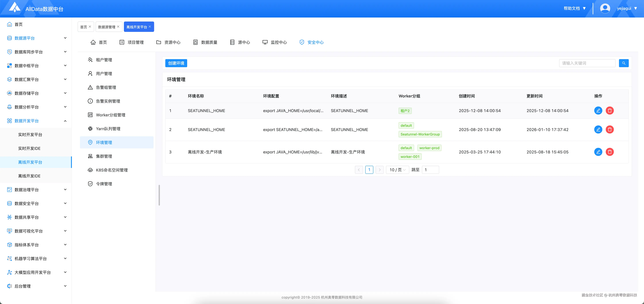Open Worker分组管理 in the sidebar
The width and height of the screenshot is (644, 304).
pyautogui.click(x=110, y=115)
